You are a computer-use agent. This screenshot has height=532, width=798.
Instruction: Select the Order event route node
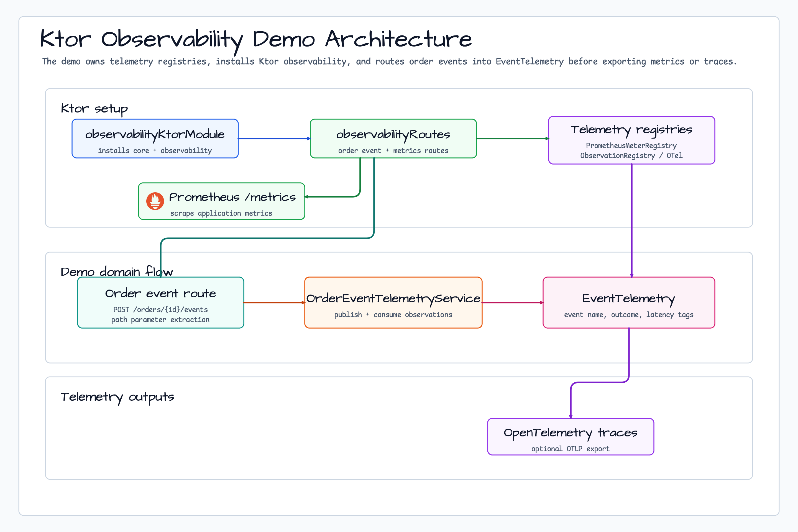tap(160, 303)
